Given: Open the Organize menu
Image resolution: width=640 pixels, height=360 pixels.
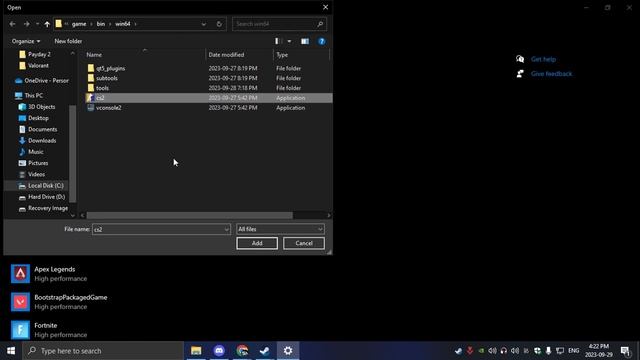Looking at the screenshot, I should (26, 41).
